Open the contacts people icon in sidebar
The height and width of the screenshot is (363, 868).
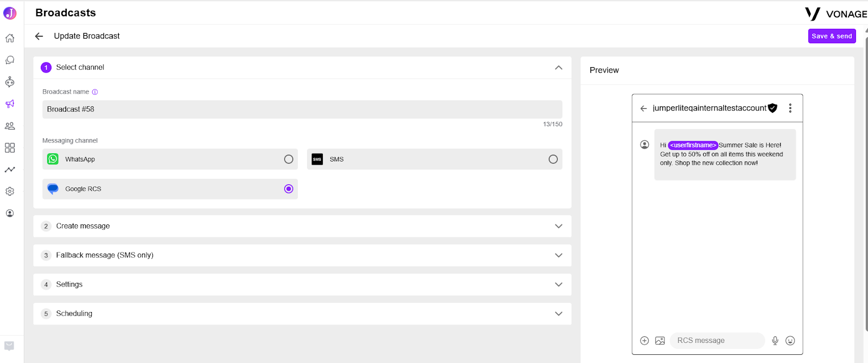point(10,126)
